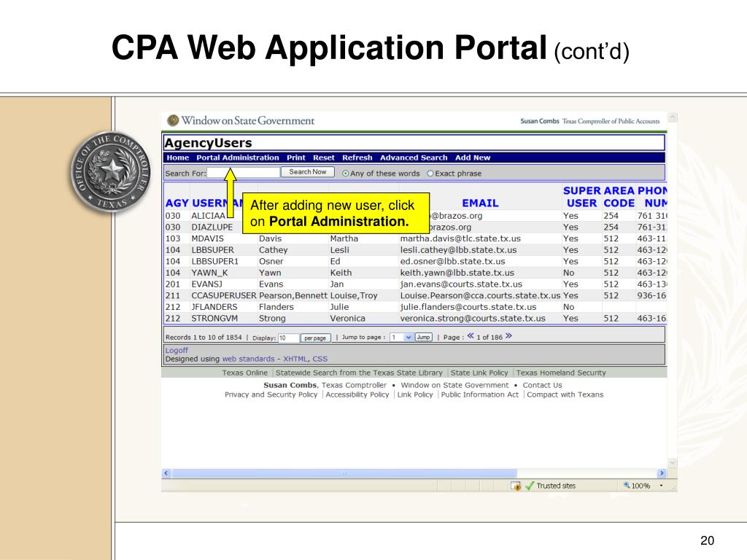Click the scroll-right arrow on horizontal scrollbar

pos(661,473)
